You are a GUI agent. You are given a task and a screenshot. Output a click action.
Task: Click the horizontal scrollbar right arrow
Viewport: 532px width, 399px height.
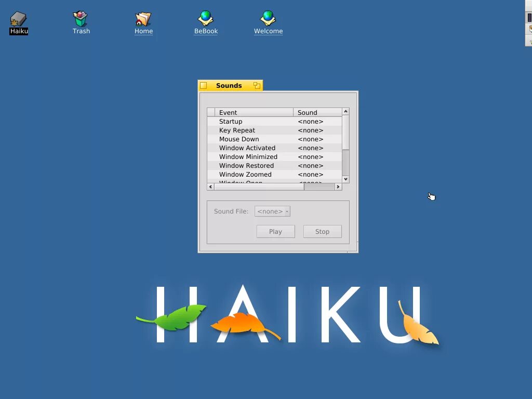[338, 187]
